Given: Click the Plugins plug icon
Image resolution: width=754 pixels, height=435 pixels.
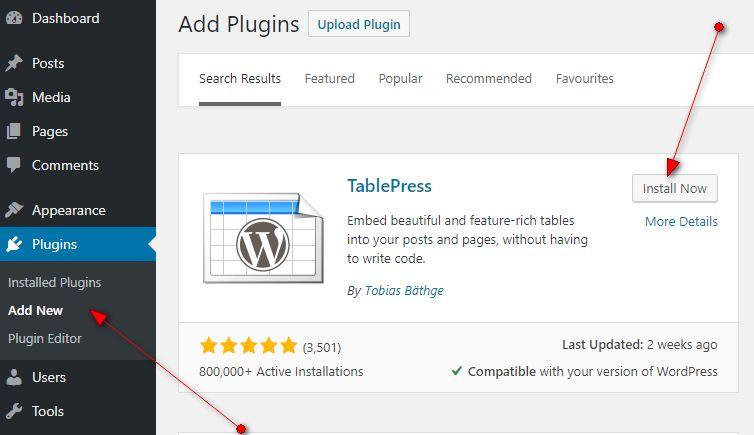Looking at the screenshot, I should pos(14,244).
